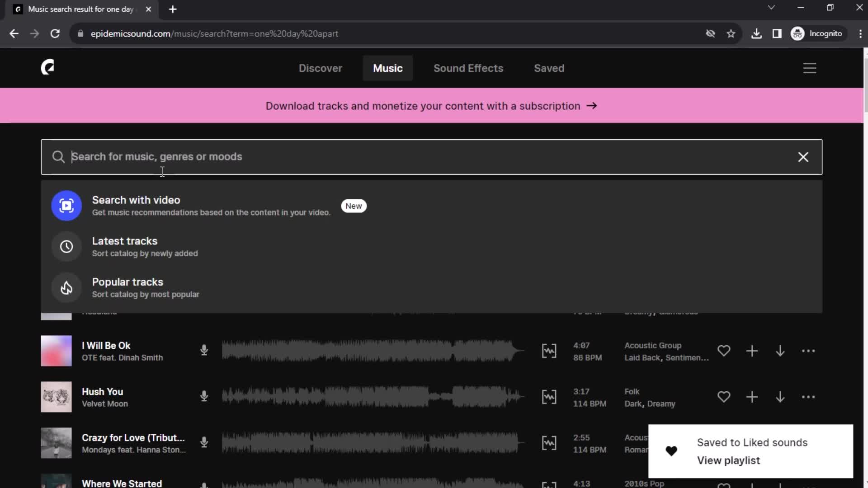Select the 'Sound Effects' tab in navigation
Screen dimensions: 868x488
coord(468,67)
